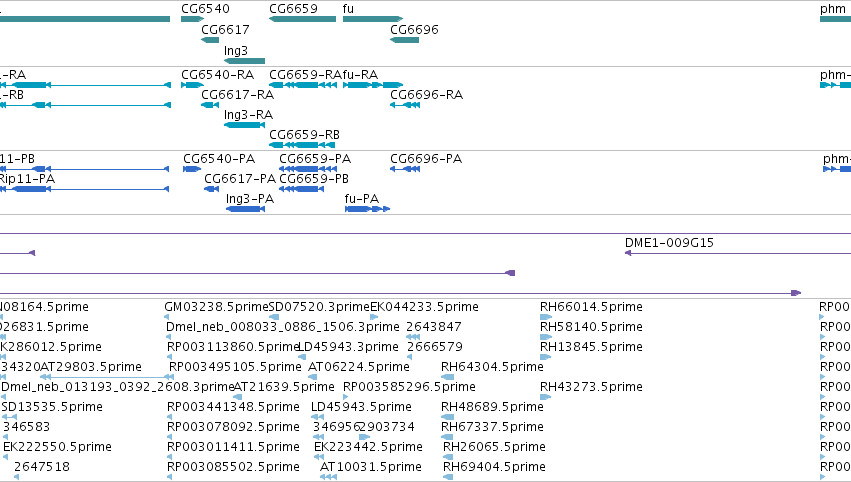Click the RP003078092.5prime EST label
The height and width of the screenshot is (482, 851).
(233, 427)
